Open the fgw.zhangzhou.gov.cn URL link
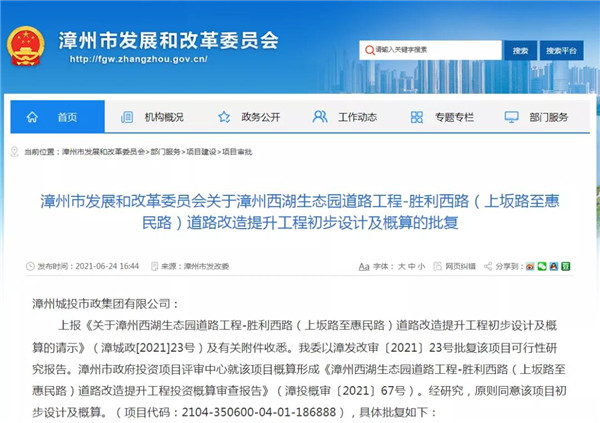Viewport: 600px width, 423px height. coord(139,59)
